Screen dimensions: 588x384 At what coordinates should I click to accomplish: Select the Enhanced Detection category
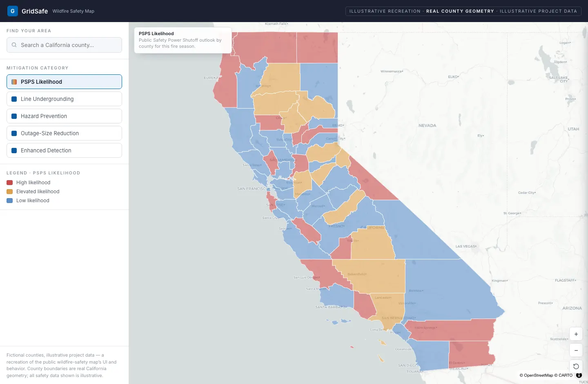tap(64, 150)
